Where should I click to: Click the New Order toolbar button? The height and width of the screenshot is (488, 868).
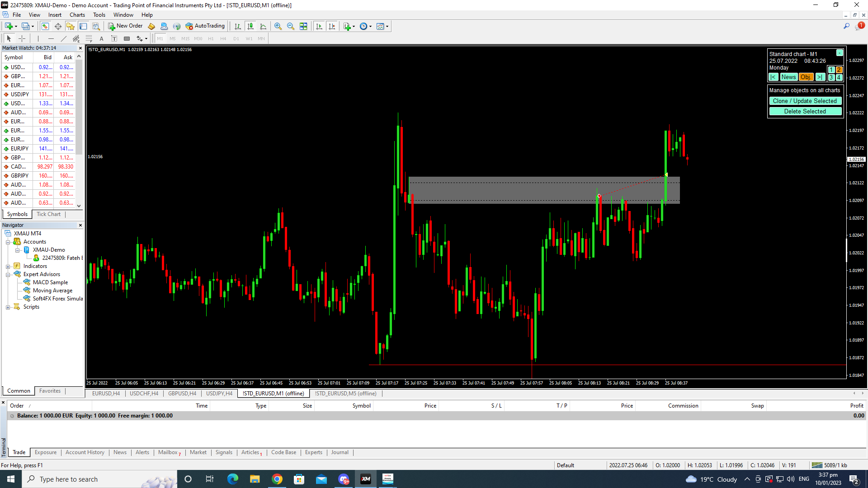125,26
